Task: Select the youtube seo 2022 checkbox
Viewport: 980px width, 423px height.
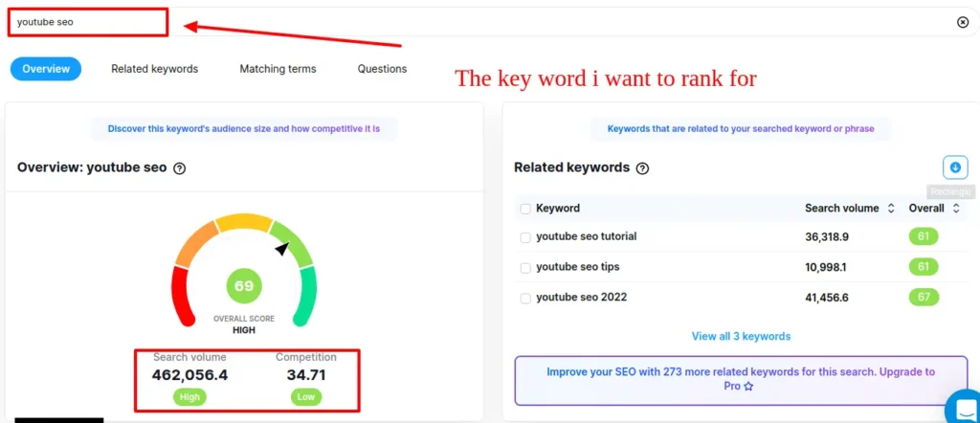Action: pyautogui.click(x=525, y=298)
